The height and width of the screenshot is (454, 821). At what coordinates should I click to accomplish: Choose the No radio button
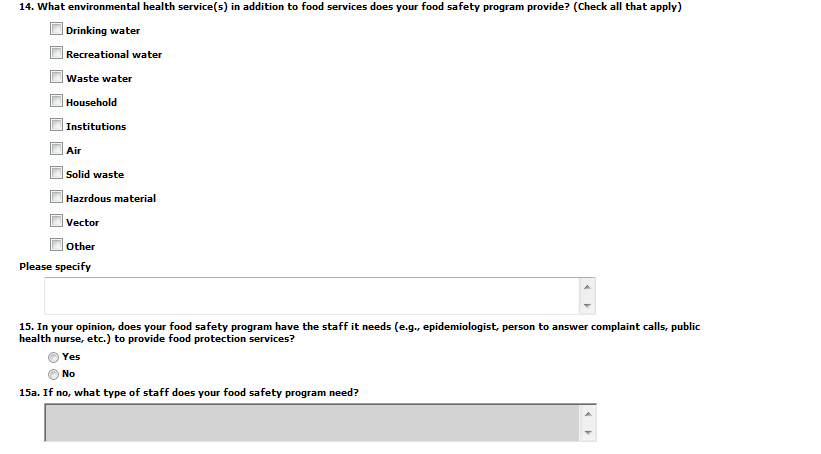tap(53, 374)
